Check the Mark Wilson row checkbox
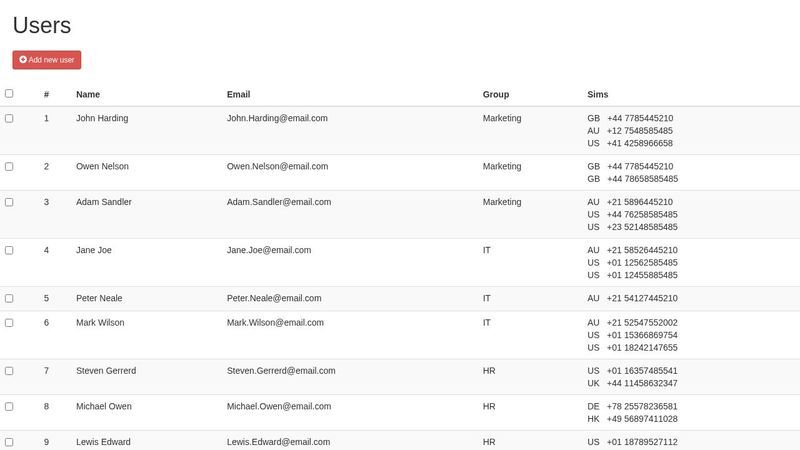This screenshot has width=800, height=450. (x=9, y=322)
